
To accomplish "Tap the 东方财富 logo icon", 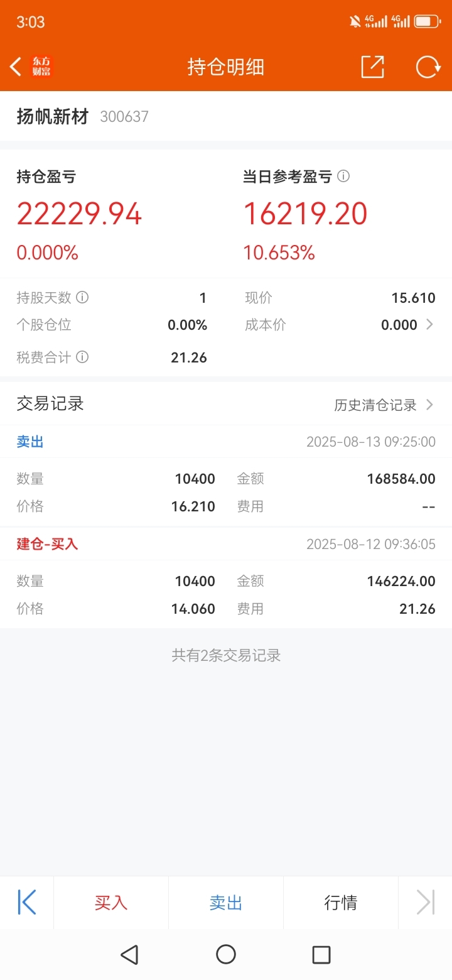I will point(42,67).
